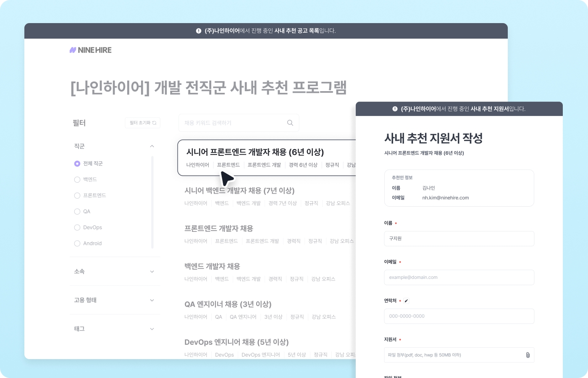Click the DevOps 엔지니어 tag in the DevOps posting row
Screen dimensions: 588x378
pyautogui.click(x=261, y=355)
